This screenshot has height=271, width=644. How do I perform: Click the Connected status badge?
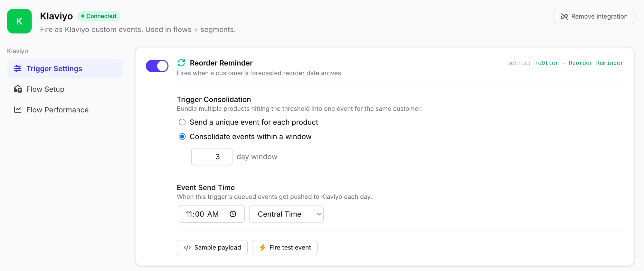pos(99,16)
